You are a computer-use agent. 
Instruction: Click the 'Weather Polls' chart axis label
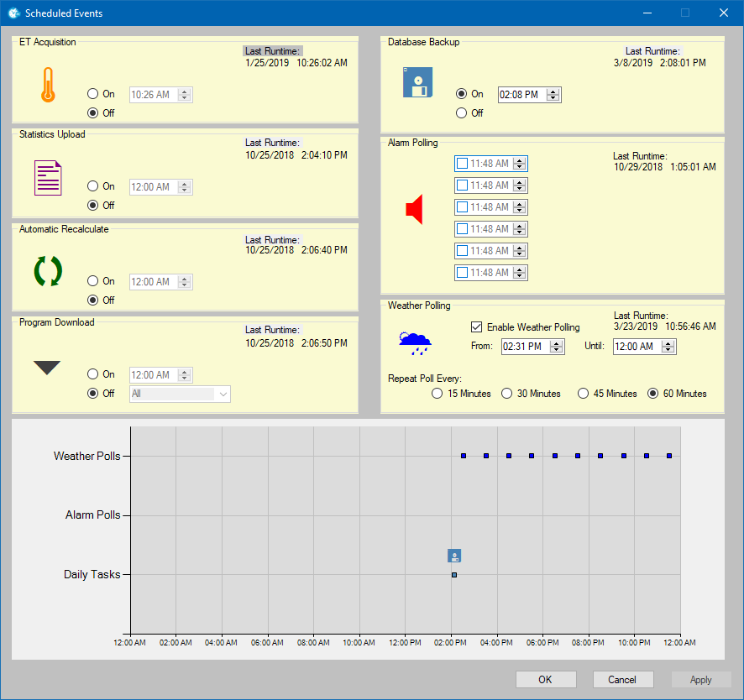(x=86, y=456)
